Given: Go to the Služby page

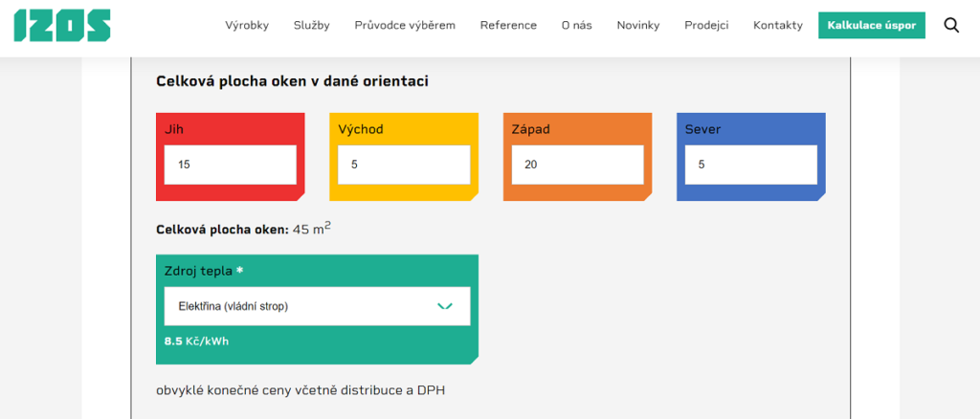Looking at the screenshot, I should point(311,25).
